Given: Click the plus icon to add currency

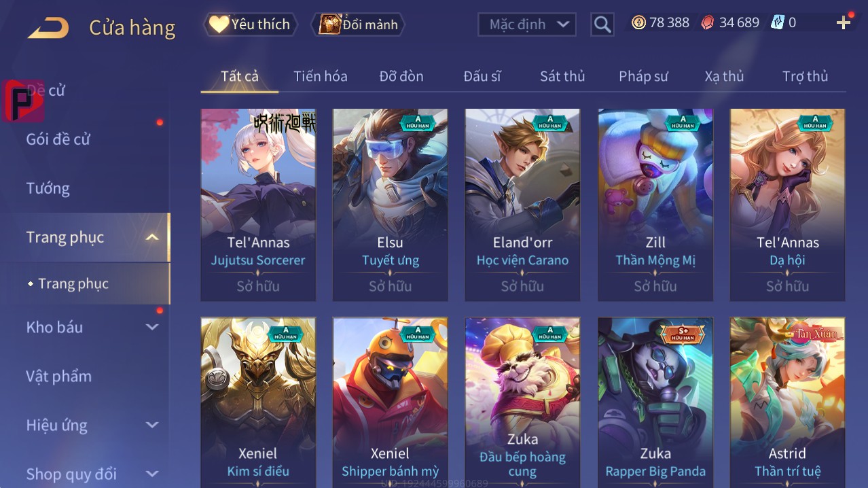Looking at the screenshot, I should click(x=844, y=23).
